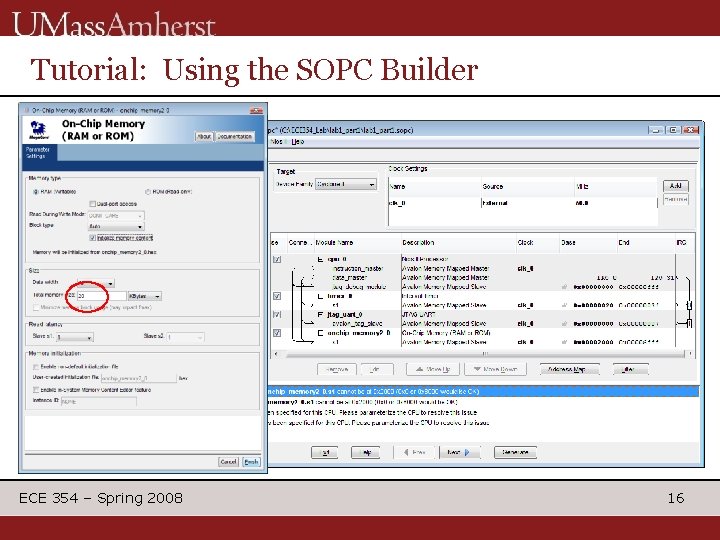Screen dimensions: 720x540
Task: Click the left scroll arrow of module table
Action: tap(276, 354)
